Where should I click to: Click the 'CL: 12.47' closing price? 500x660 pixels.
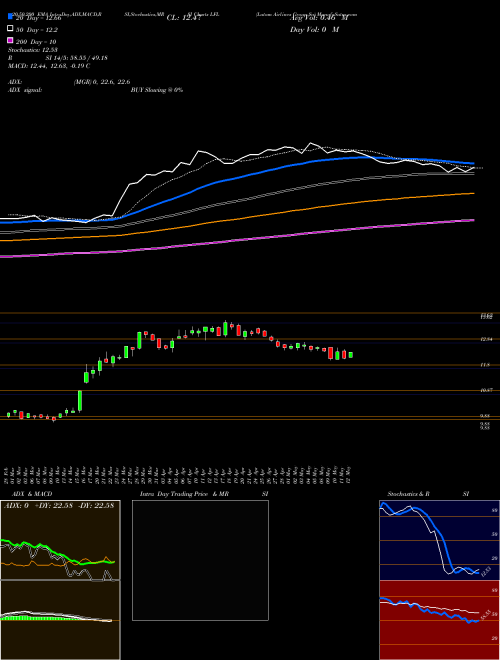[183, 18]
